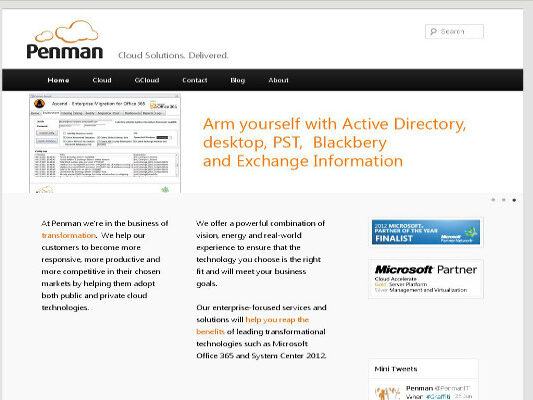Click the Microsoft Partner badge
Image resolution: width=533 pixels, height=400 pixels.
[426, 279]
